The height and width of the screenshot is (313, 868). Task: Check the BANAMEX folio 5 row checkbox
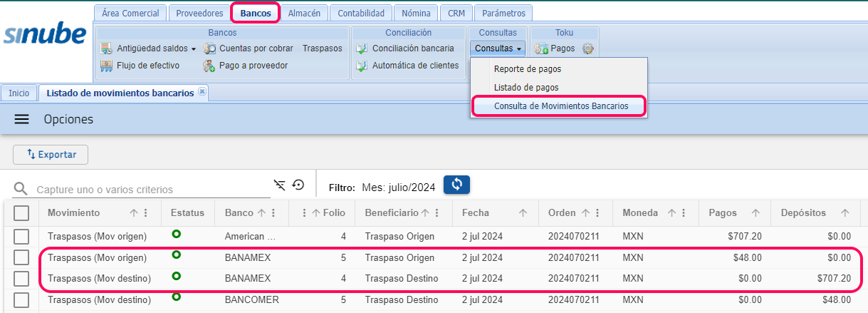click(21, 257)
